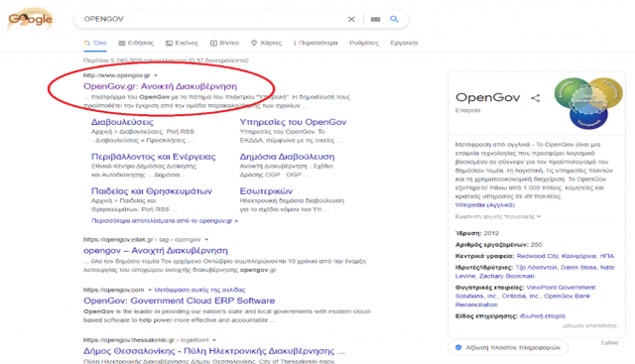Open the ViewPoint Government Solutions link

[x=525, y=292]
